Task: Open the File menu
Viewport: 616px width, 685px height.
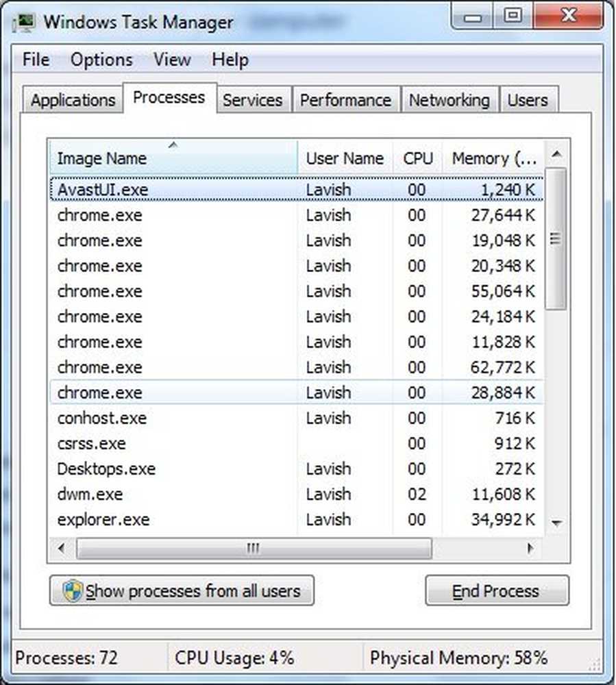Action: click(36, 60)
